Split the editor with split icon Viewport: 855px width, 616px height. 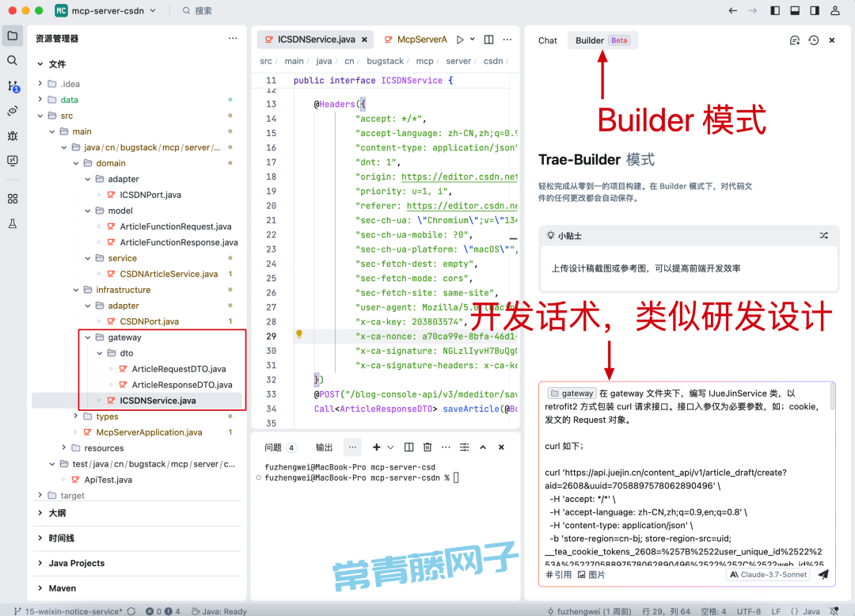click(x=488, y=40)
